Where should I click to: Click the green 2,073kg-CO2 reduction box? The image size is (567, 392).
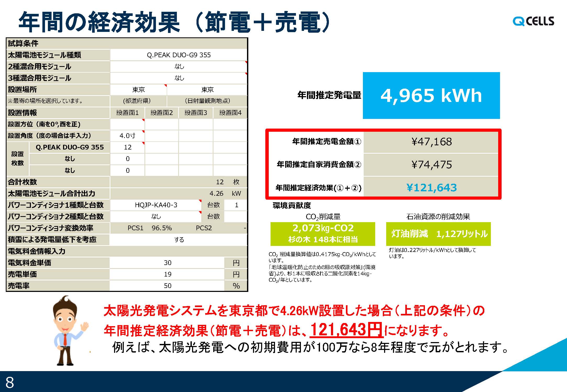click(x=323, y=234)
